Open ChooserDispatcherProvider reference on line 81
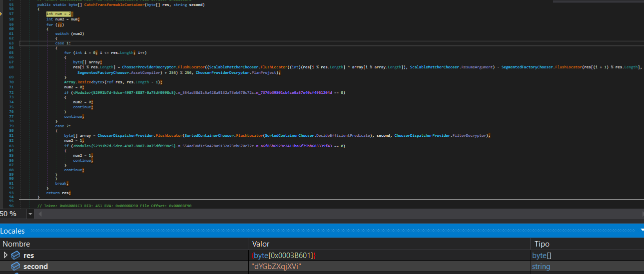Image resolution: width=644 pixels, height=274 pixels. pyautogui.click(x=126, y=135)
